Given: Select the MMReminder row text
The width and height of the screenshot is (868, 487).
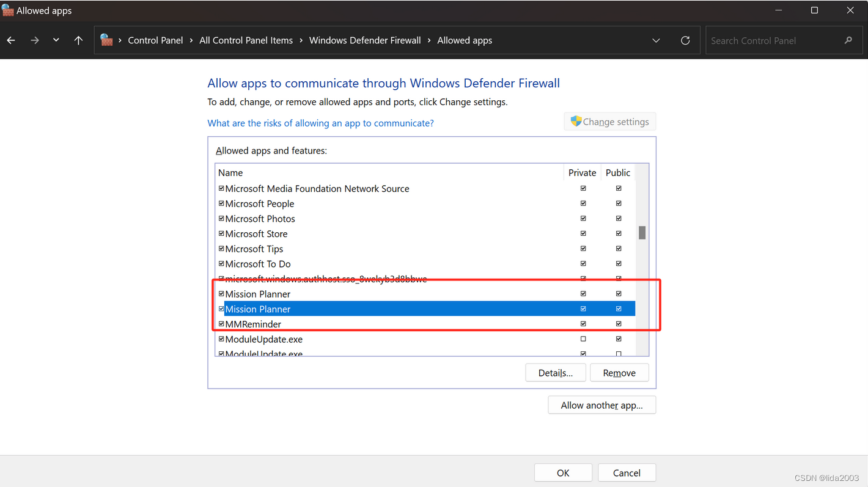Looking at the screenshot, I should [253, 324].
